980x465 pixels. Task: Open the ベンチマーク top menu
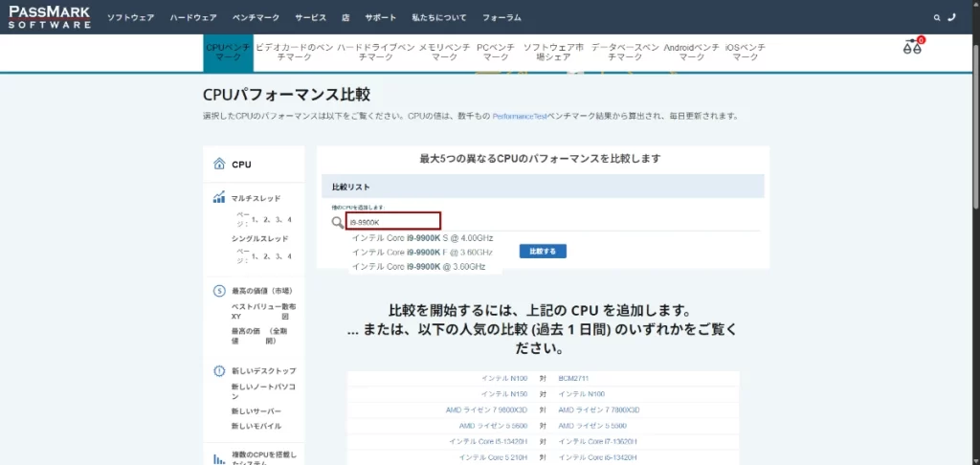click(x=256, y=17)
